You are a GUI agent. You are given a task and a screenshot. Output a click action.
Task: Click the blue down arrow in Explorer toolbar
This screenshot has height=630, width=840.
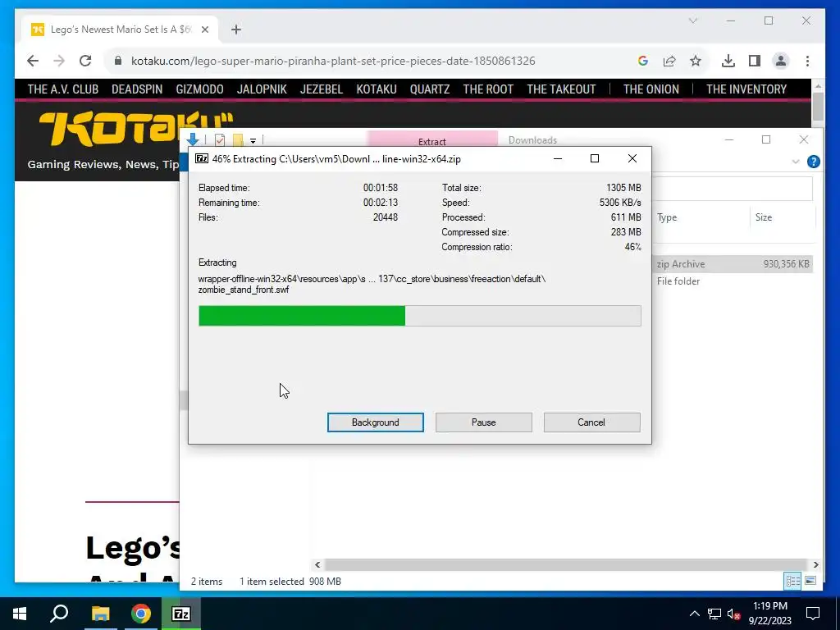click(193, 139)
